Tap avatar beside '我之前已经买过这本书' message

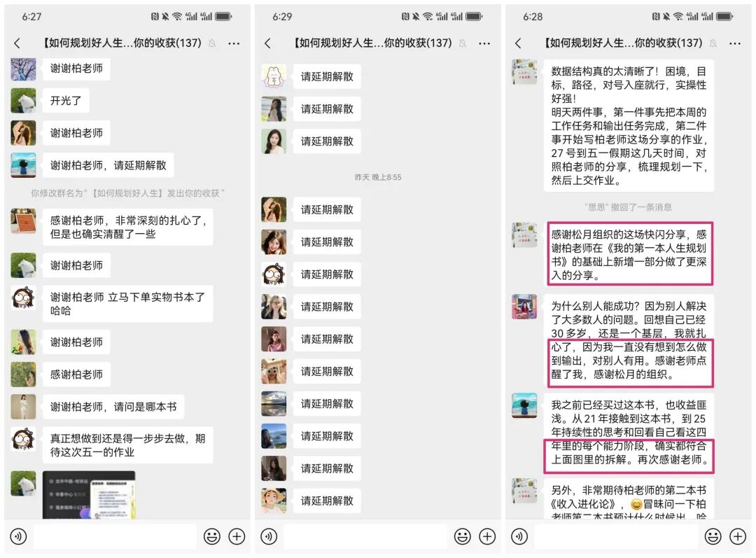(x=524, y=405)
